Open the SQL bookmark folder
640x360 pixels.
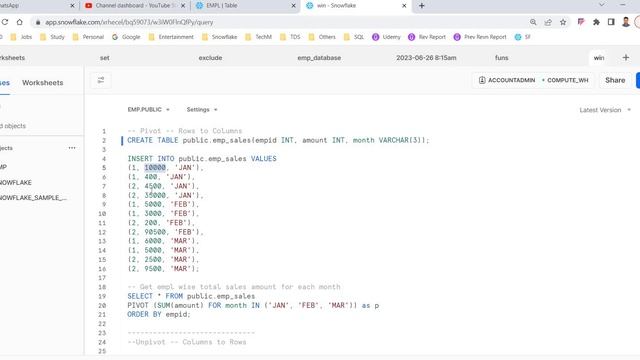(354, 37)
